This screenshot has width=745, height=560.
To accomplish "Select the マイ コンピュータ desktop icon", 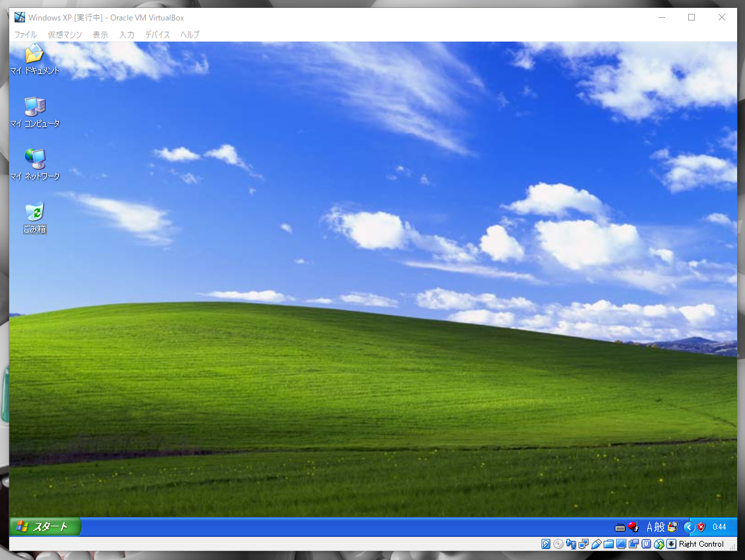I will 35,112.
